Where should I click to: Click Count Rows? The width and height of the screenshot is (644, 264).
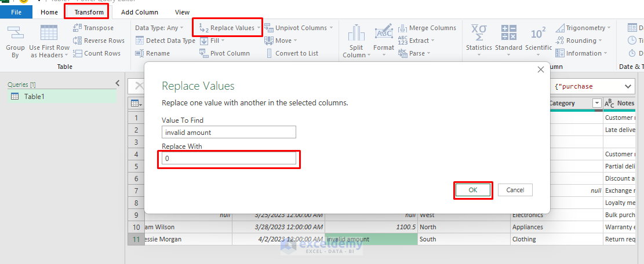point(97,53)
